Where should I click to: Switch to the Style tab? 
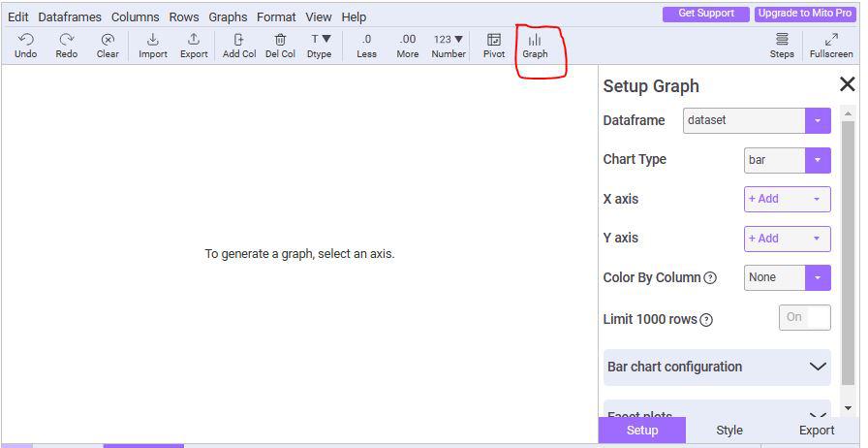pyautogui.click(x=729, y=431)
